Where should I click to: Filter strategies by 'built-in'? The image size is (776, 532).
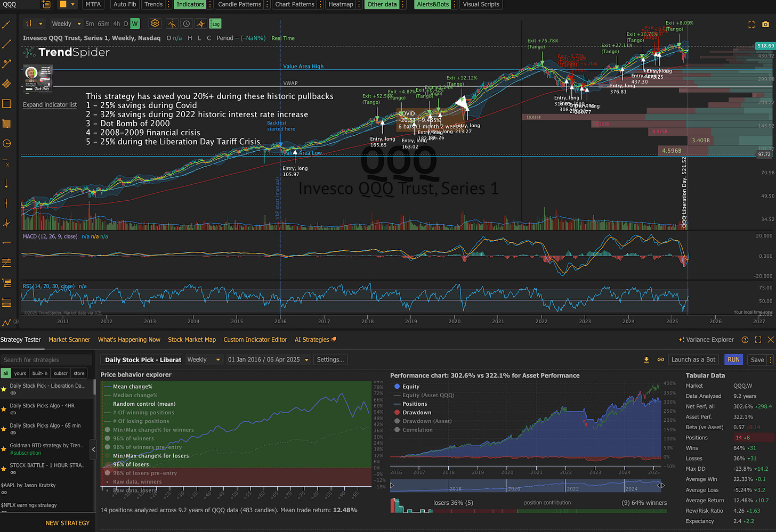pyautogui.click(x=40, y=373)
